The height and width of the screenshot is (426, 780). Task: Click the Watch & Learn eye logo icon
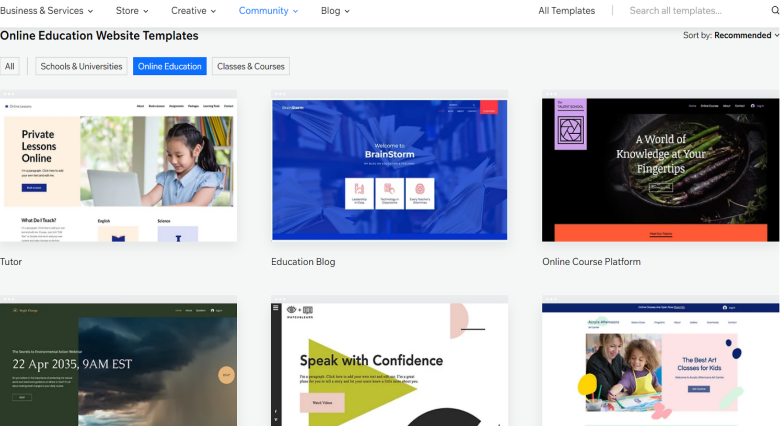coord(292,310)
